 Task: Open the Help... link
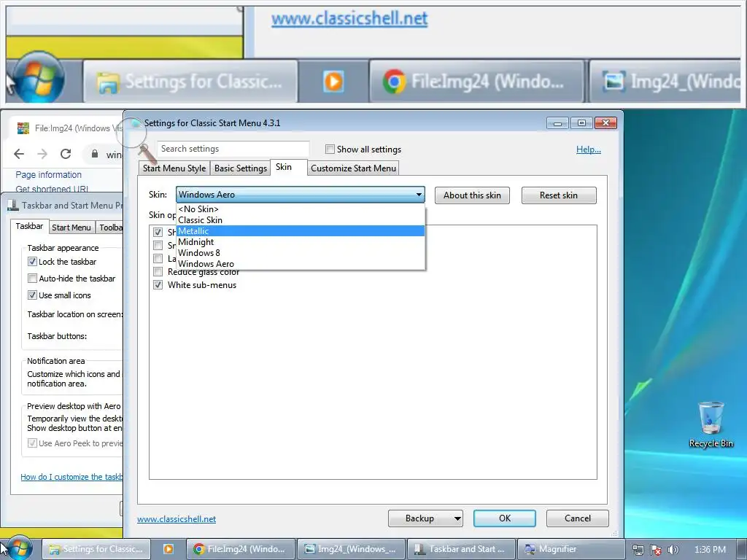(x=589, y=149)
